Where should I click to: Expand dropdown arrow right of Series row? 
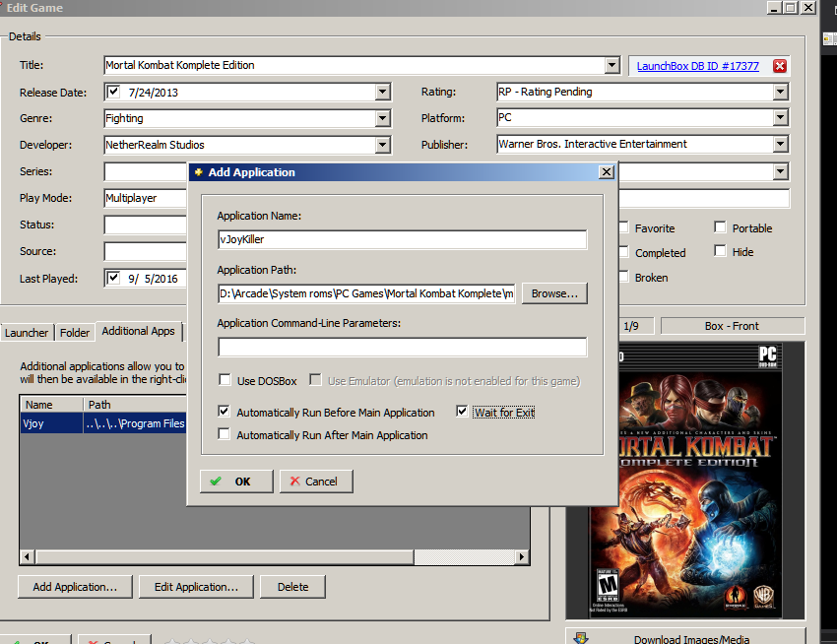(x=781, y=171)
